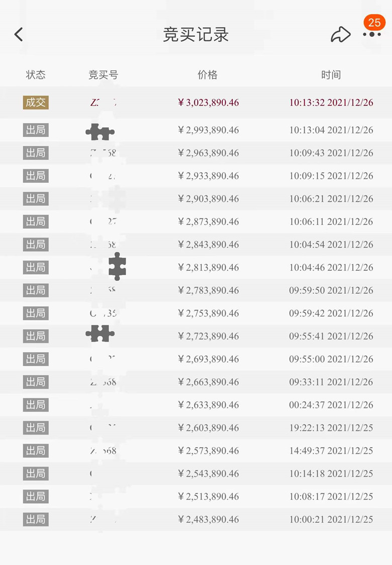Image resolution: width=392 pixels, height=565 pixels.
Task: Tap puzzle icon beside ¥2,723,890.46 bid
Action: click(100, 333)
